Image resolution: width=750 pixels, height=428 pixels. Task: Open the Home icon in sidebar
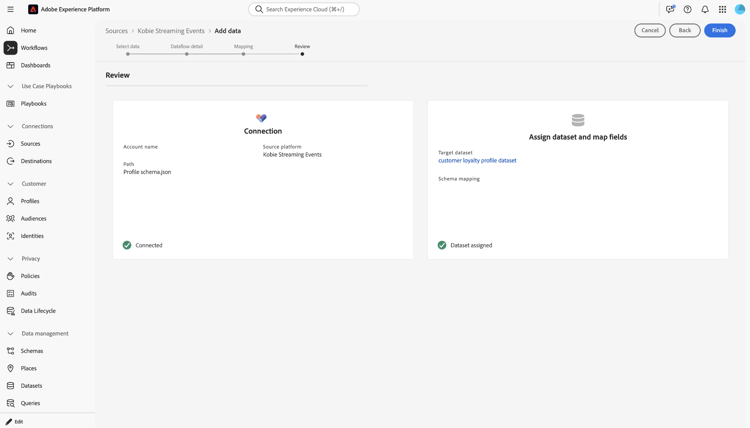click(10, 30)
